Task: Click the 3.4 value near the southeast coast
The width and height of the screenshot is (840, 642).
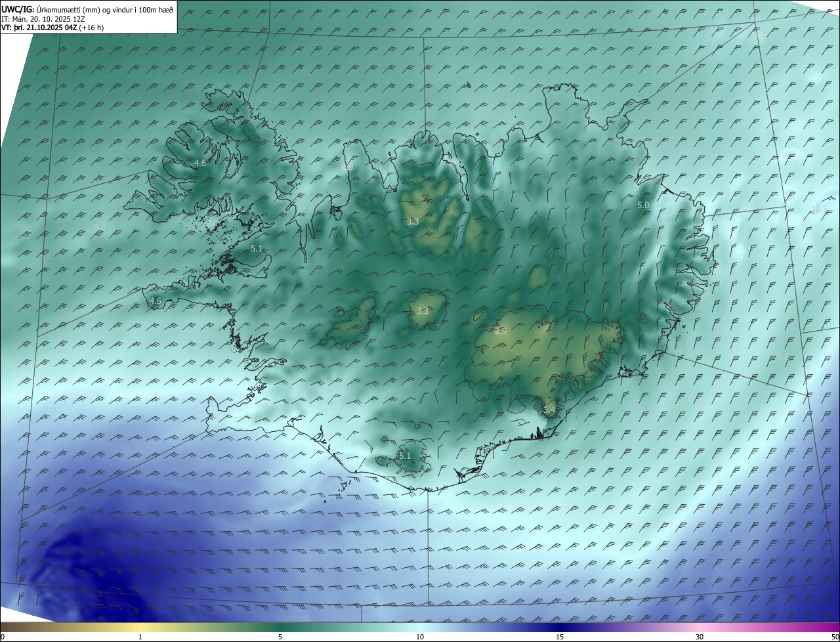Action: coord(549,410)
